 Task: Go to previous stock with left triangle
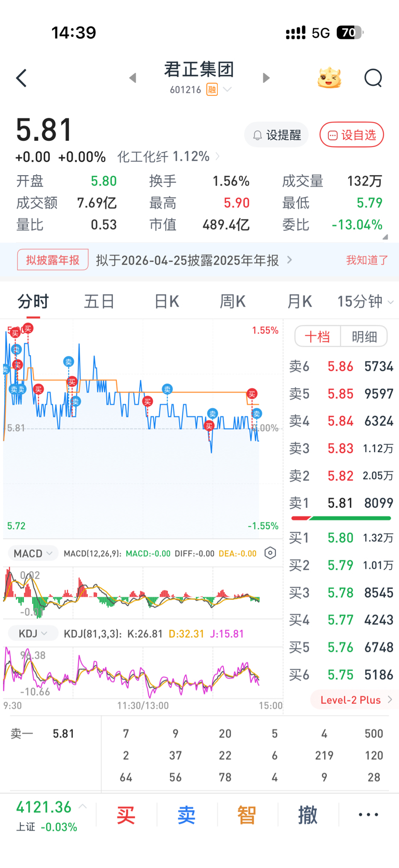click(x=133, y=78)
